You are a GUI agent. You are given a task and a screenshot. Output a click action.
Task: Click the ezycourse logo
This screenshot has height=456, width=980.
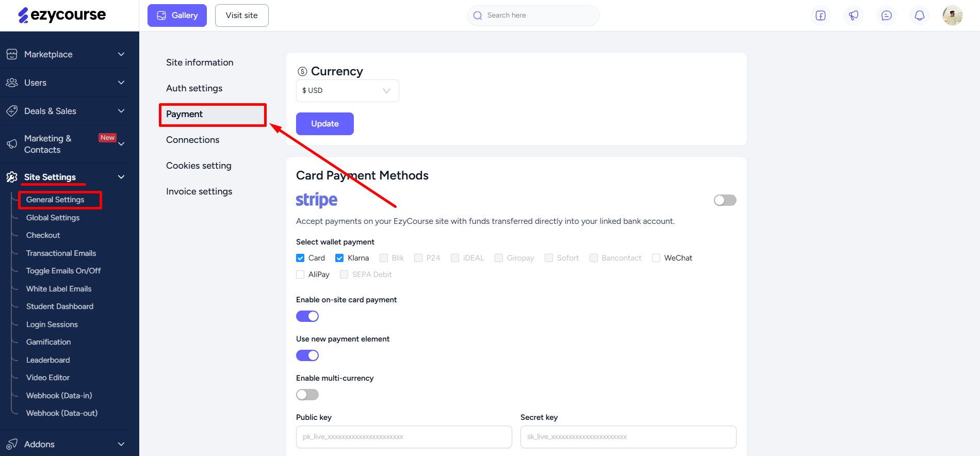coord(62,15)
